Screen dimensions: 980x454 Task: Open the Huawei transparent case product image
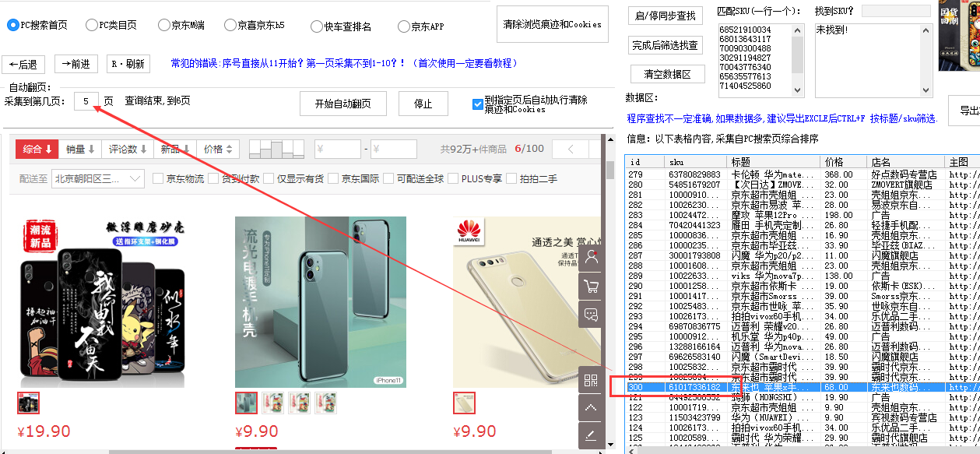tap(515, 302)
